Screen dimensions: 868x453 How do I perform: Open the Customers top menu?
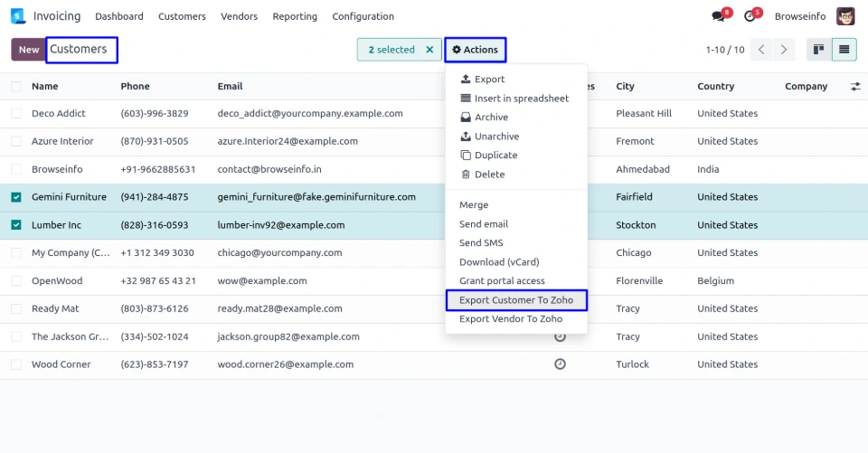click(x=182, y=16)
